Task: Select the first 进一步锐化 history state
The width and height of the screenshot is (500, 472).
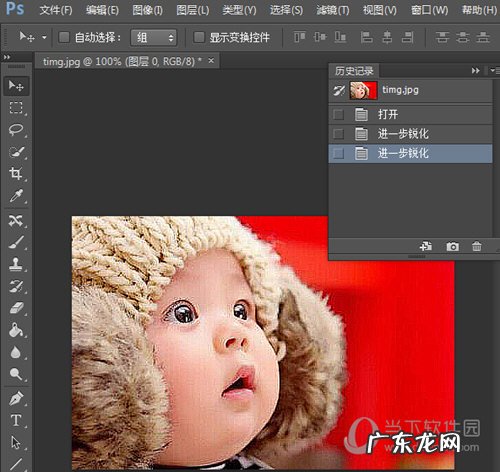Action: tap(410, 134)
